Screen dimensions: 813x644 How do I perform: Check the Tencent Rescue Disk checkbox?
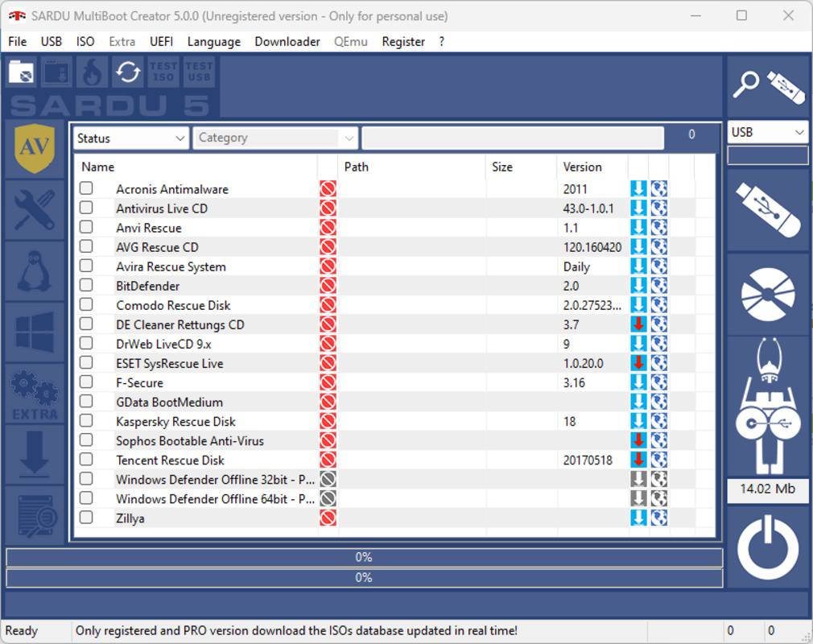point(86,459)
